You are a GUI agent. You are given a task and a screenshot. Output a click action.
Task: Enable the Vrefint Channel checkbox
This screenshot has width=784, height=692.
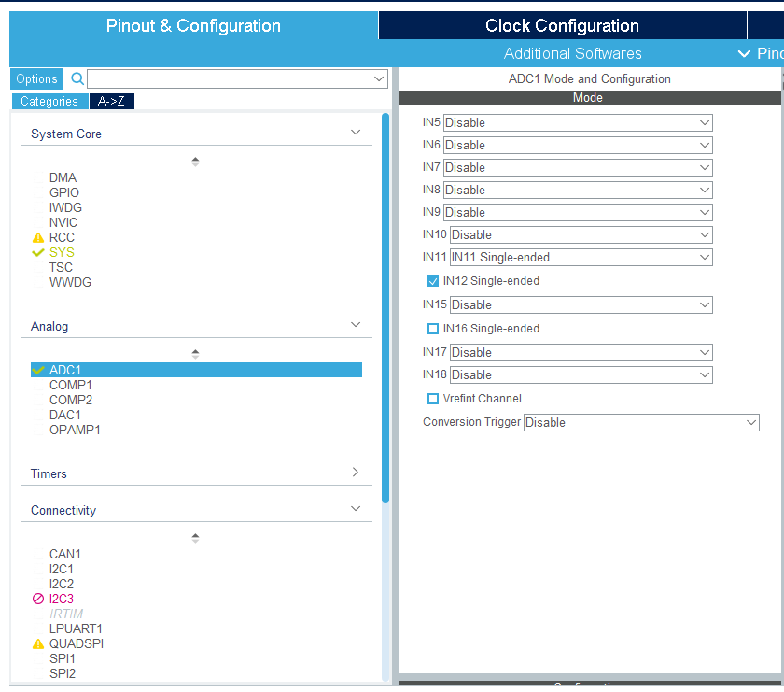[x=433, y=399]
